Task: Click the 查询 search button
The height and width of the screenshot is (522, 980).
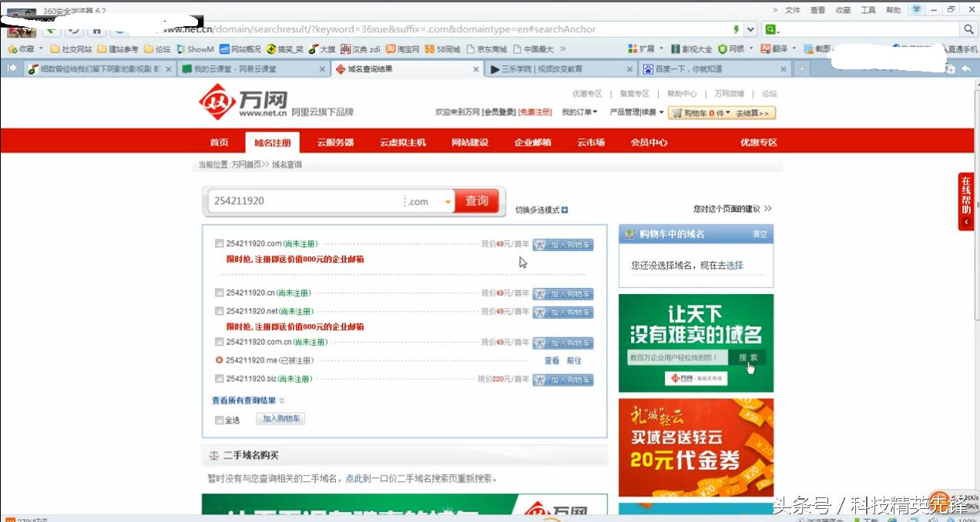Action: (x=477, y=200)
